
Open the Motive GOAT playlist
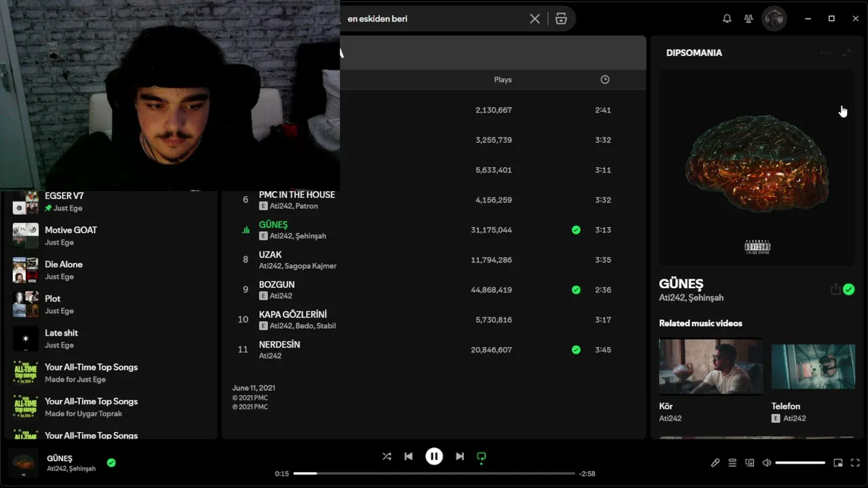[111, 236]
